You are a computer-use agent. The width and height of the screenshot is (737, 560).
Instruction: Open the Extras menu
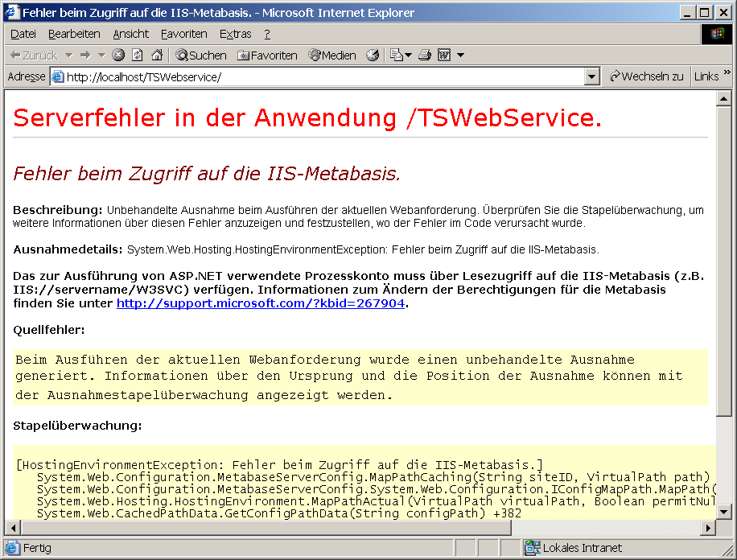point(235,34)
